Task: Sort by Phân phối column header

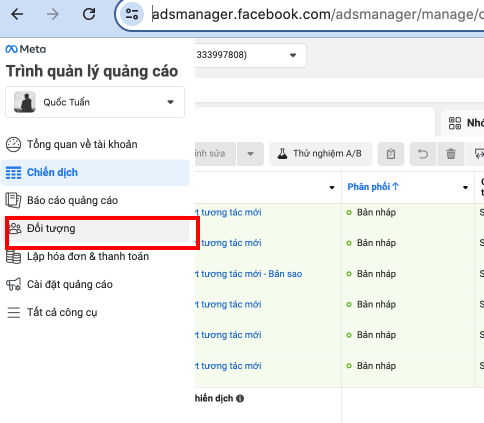Action: point(373,187)
